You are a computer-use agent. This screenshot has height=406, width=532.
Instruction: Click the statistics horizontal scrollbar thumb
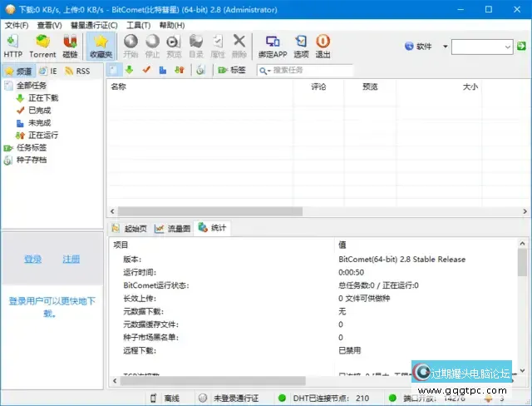[x=213, y=381]
